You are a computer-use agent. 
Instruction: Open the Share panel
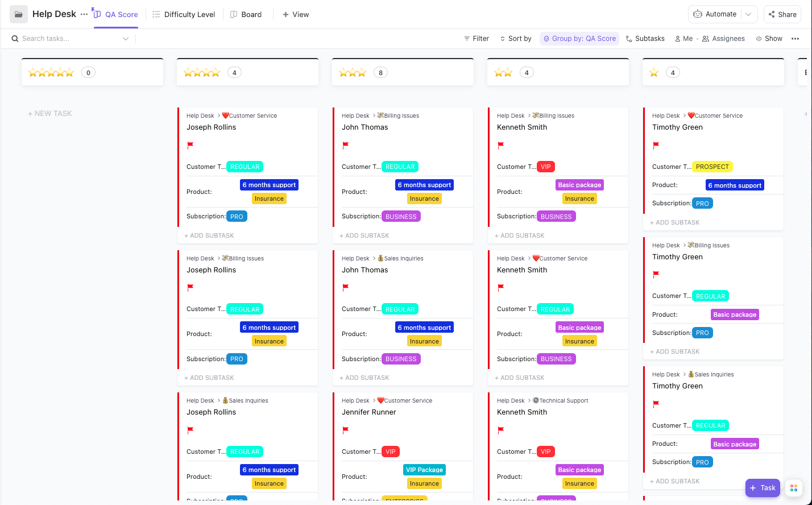[782, 14]
